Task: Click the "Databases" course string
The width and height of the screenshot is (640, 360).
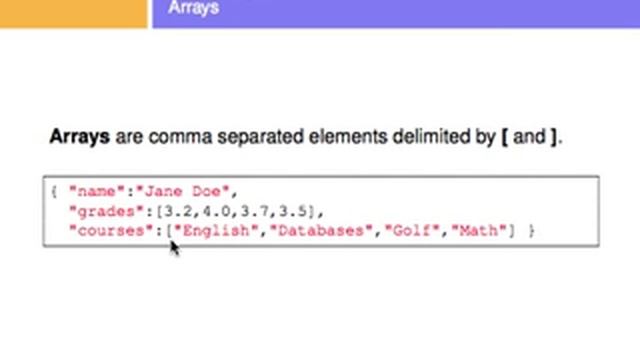Action: (x=321, y=231)
